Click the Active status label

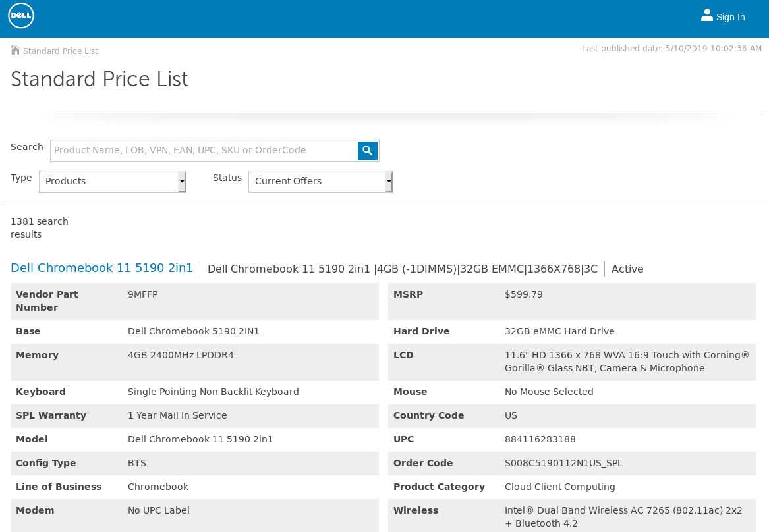[627, 269]
